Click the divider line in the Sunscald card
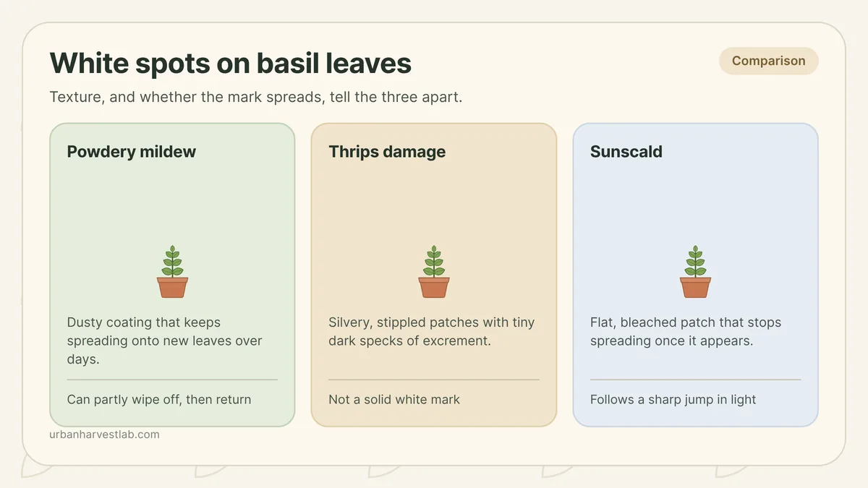868x488 pixels. tap(695, 380)
